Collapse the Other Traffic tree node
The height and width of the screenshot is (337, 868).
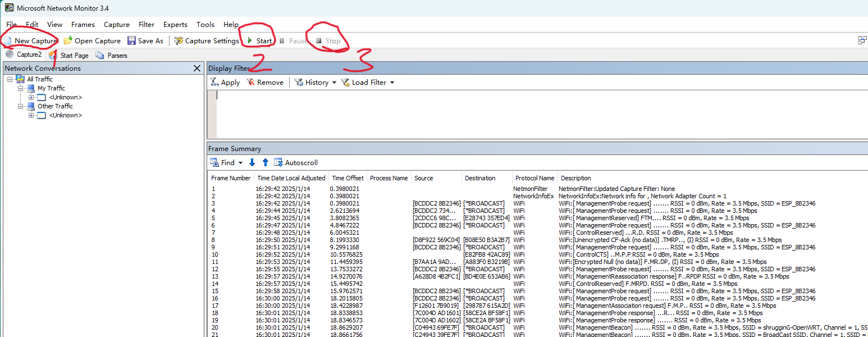[x=21, y=106]
